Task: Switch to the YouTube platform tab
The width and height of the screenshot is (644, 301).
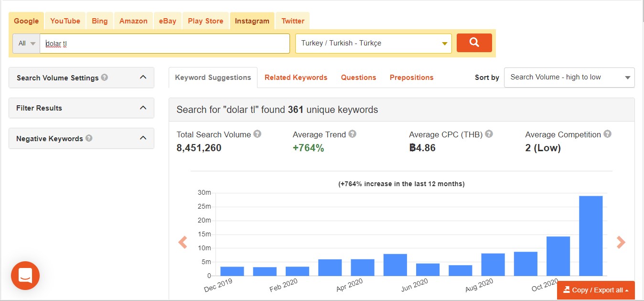Action: [x=65, y=21]
